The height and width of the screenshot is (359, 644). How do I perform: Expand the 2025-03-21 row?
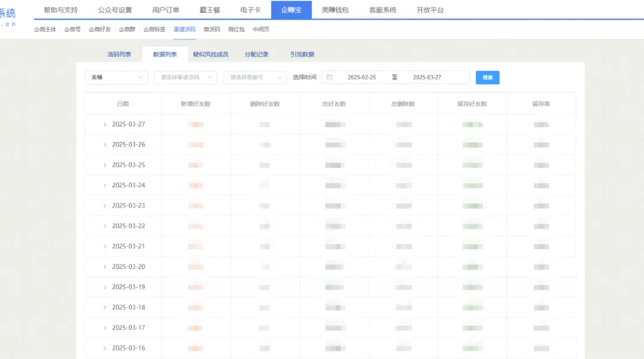click(105, 246)
